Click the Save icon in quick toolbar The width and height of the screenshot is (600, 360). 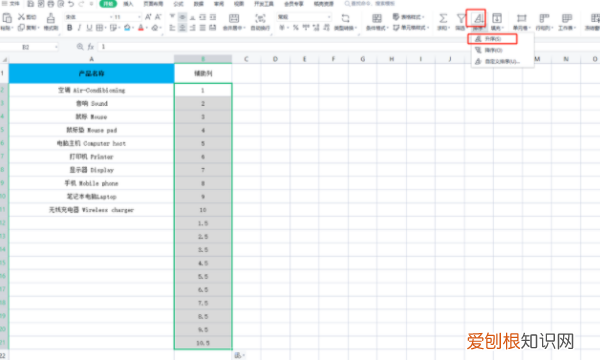click(x=31, y=4)
